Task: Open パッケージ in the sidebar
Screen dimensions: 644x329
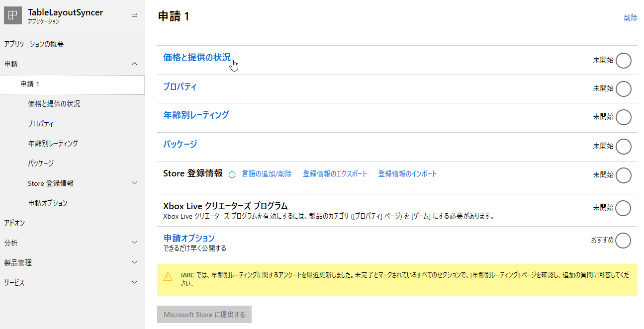Action: (41, 163)
